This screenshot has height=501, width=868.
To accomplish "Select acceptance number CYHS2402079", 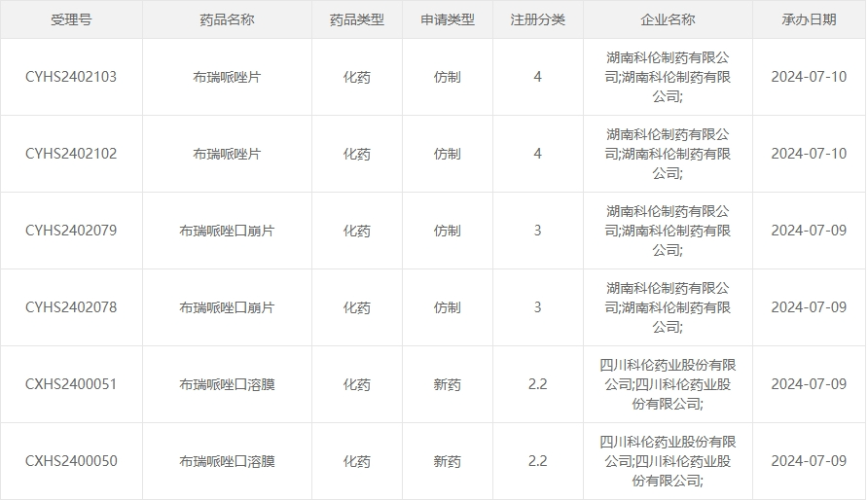I will click(71, 231).
